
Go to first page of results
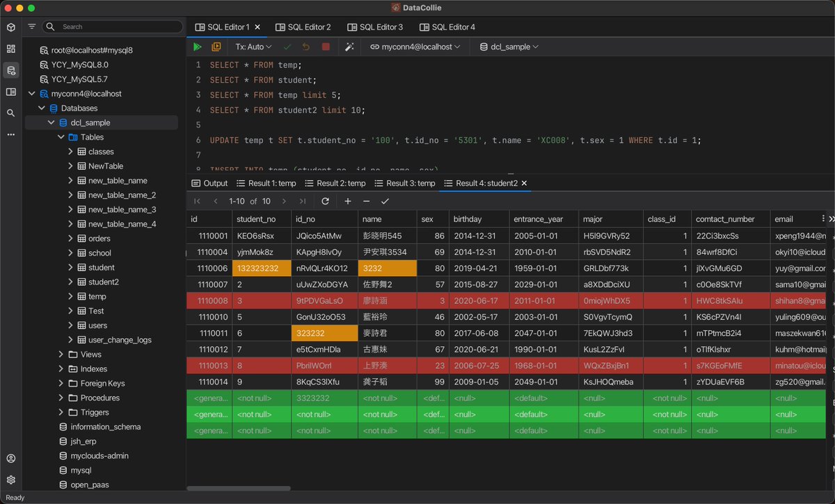[x=197, y=201]
